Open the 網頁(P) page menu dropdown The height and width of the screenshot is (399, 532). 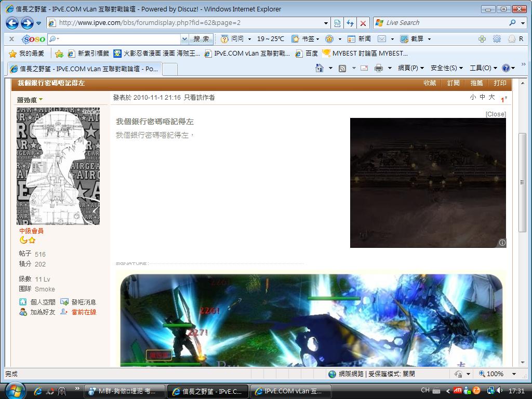pos(411,68)
